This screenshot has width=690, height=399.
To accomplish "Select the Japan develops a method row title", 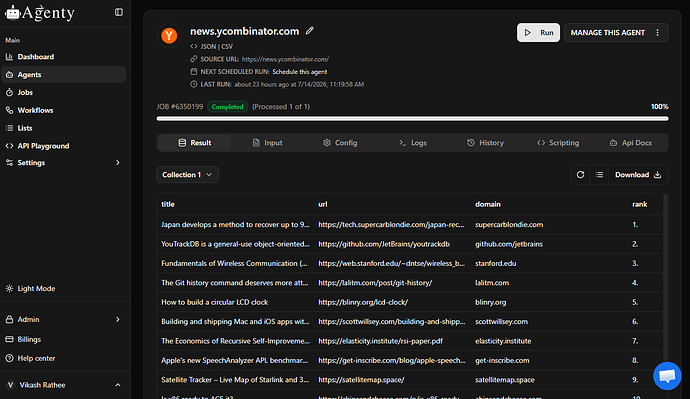I will click(x=235, y=224).
